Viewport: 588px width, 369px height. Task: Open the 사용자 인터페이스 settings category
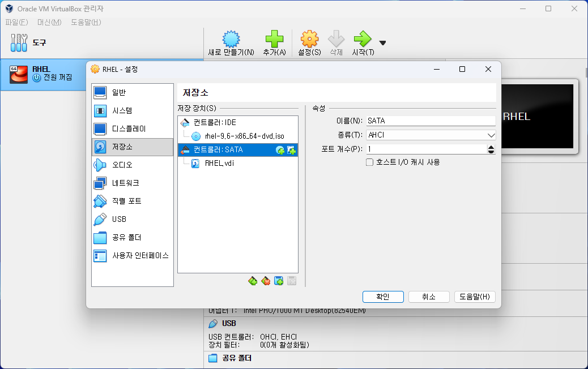click(133, 255)
